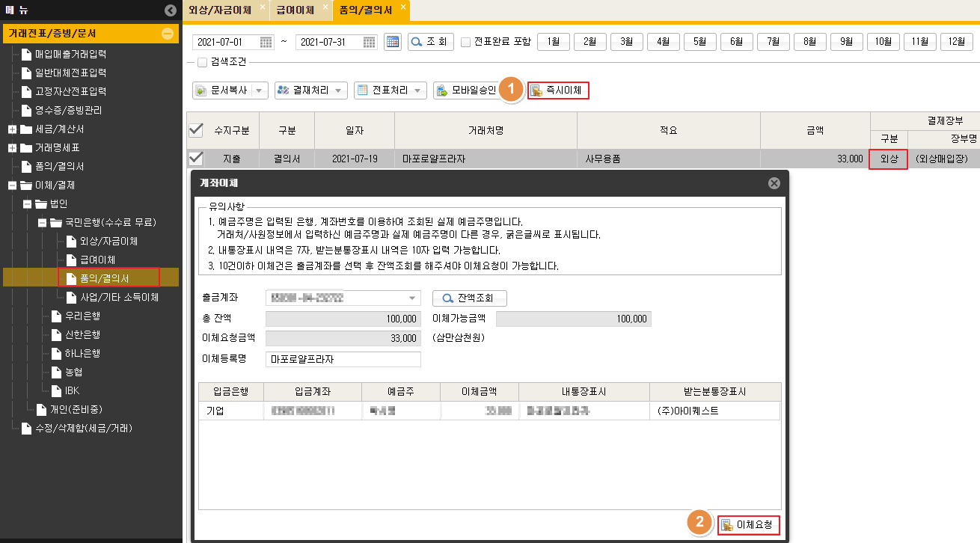Click the (주)아이퀘스트 cell in transfer table

pos(715,411)
